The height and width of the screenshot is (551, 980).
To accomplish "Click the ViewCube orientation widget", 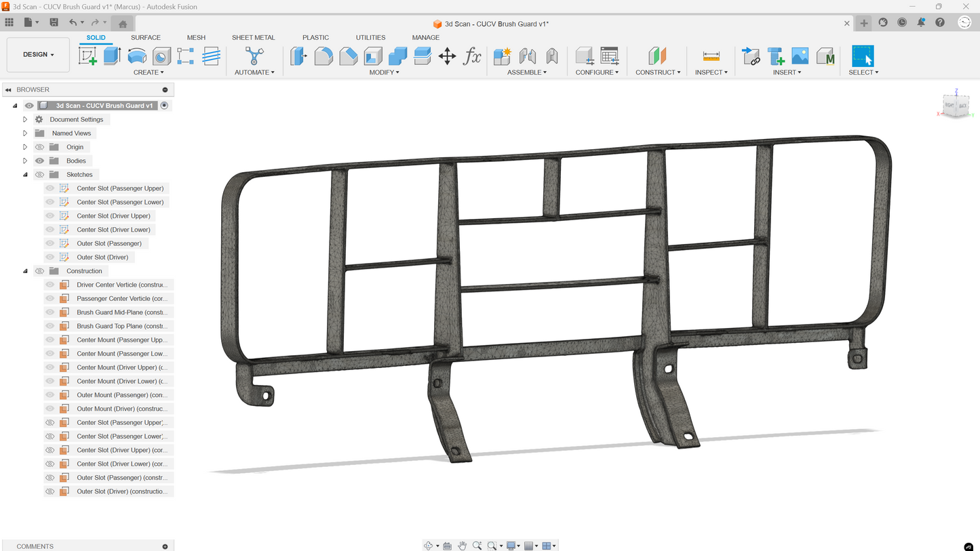I will [x=956, y=106].
